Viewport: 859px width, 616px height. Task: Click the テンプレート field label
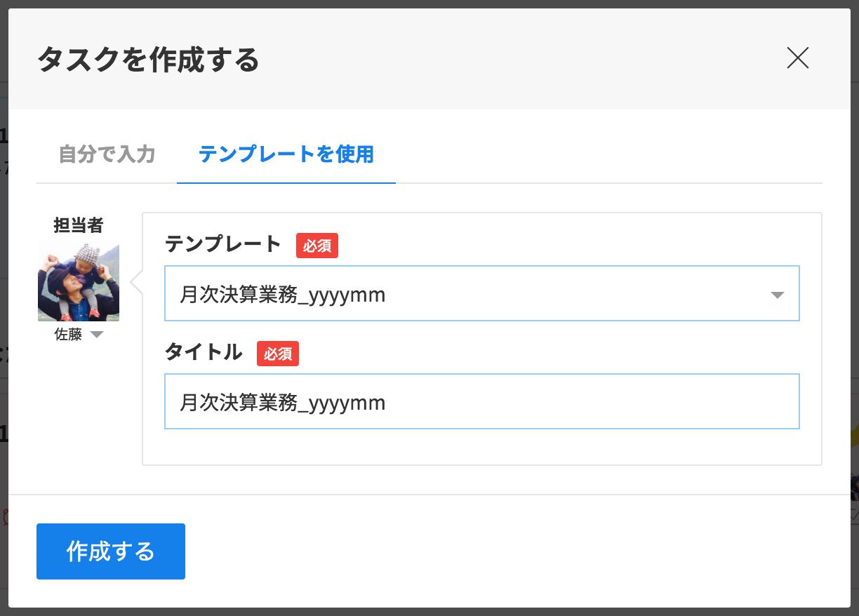pos(223,245)
